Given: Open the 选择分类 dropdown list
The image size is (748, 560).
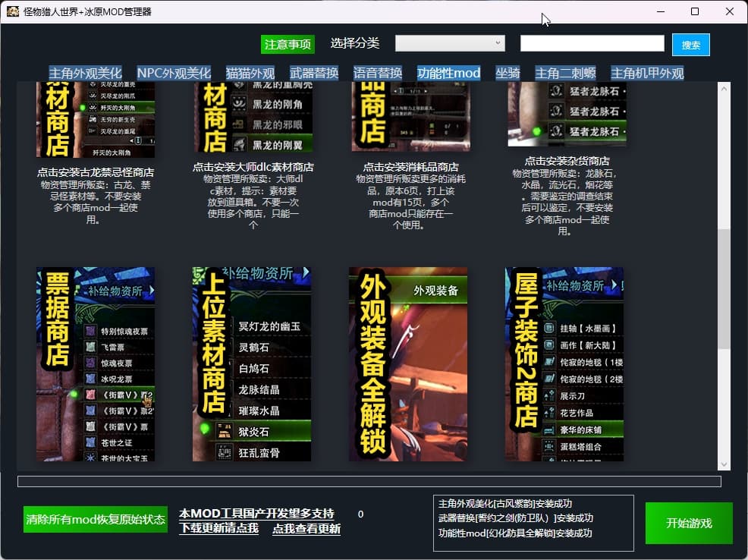Looking at the screenshot, I should point(450,43).
